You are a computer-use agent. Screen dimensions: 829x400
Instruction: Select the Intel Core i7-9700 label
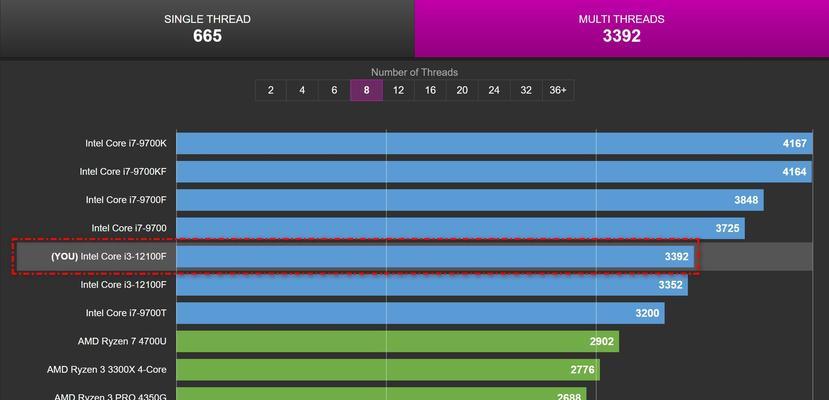129,228
